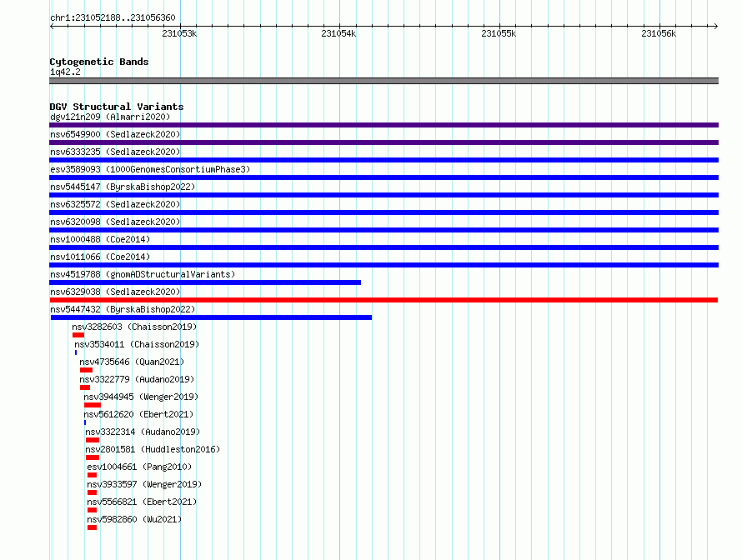The image size is (742, 560).
Task: Click the red bar for esv1004661
Action: pos(92,475)
